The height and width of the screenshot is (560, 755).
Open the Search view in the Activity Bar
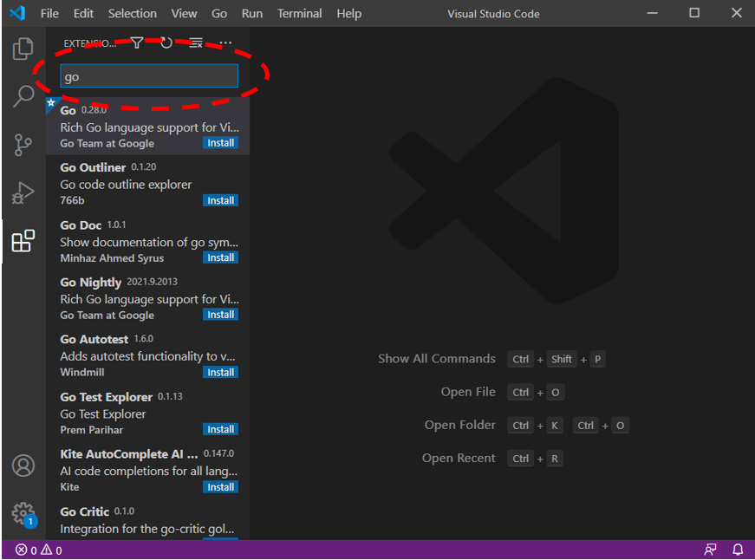click(x=23, y=96)
